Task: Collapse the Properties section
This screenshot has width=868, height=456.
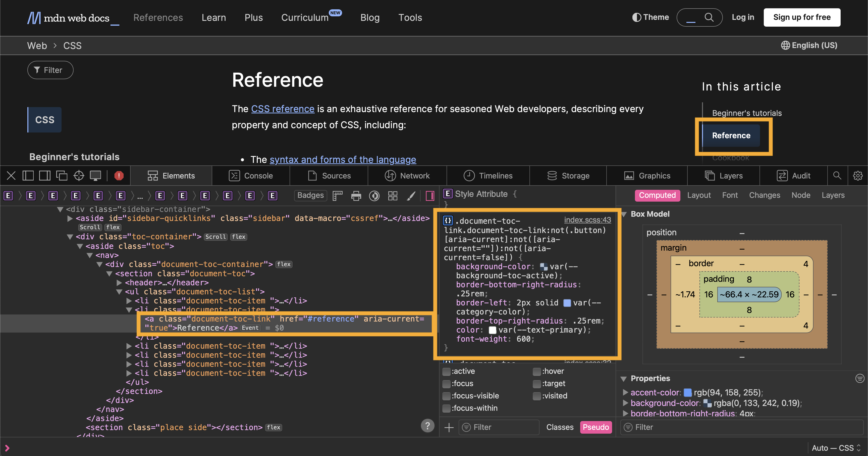Action: 624,379
